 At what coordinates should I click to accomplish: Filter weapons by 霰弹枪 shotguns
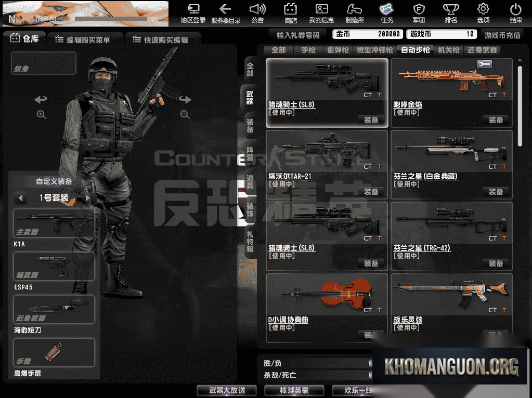[x=338, y=50]
